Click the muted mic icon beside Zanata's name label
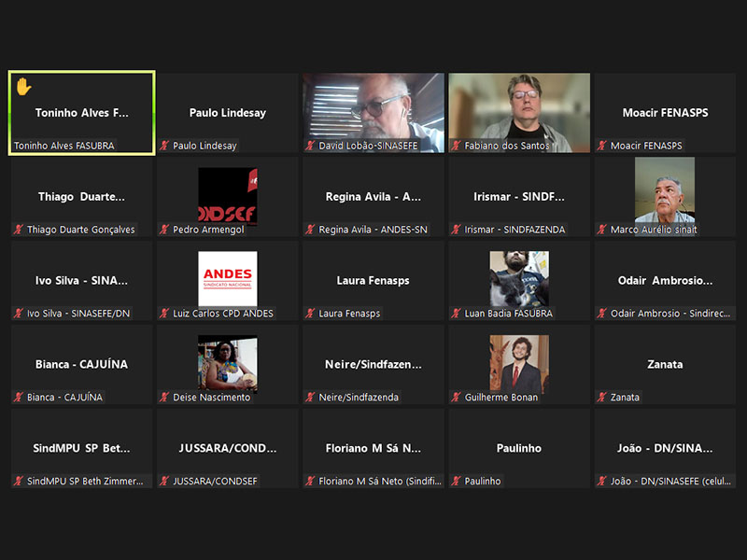This screenshot has height=560, width=747. 602,398
